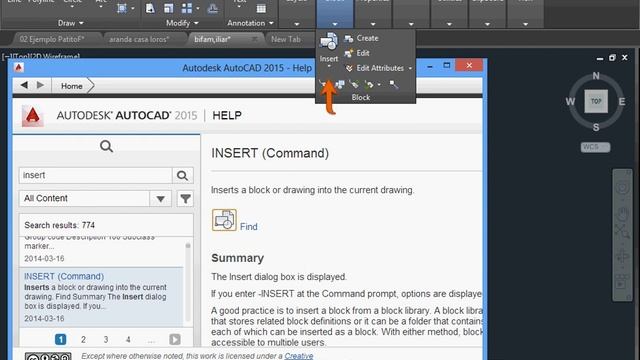
Task: Click the magnifier icon above search field
Action: 107,146
